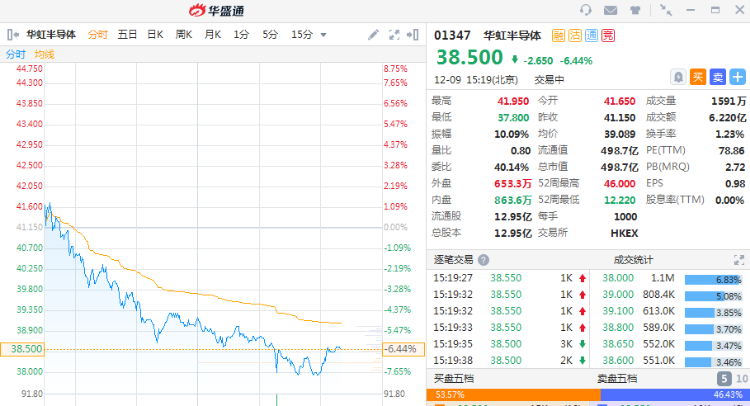The width and height of the screenshot is (750, 406).
Task: Click the 通 stock connect tag
Action: pyautogui.click(x=592, y=35)
